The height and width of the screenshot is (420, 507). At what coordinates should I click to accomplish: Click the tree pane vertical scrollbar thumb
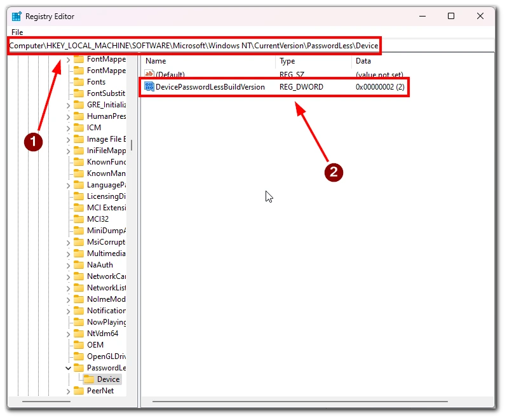point(132,145)
